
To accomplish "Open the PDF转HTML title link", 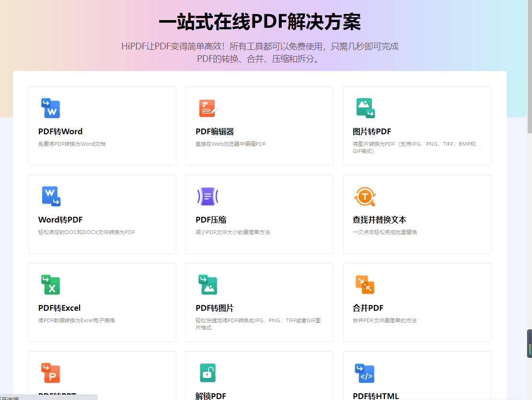I will 376,396.
